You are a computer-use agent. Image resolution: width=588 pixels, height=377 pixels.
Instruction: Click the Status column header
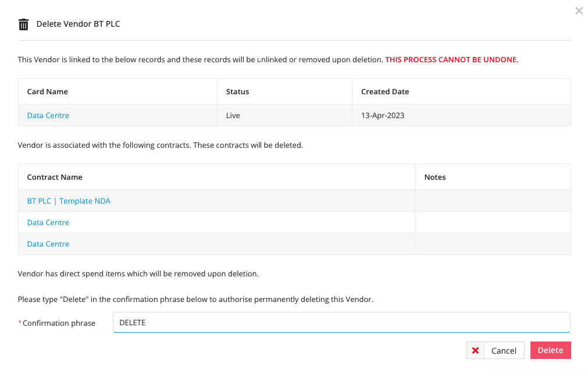pyautogui.click(x=237, y=91)
